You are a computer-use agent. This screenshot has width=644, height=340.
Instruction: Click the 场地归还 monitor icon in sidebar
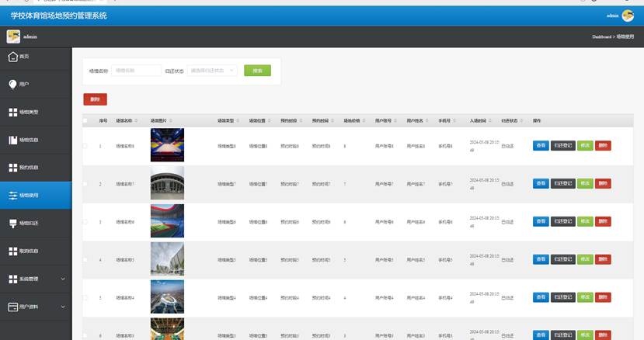(x=12, y=224)
